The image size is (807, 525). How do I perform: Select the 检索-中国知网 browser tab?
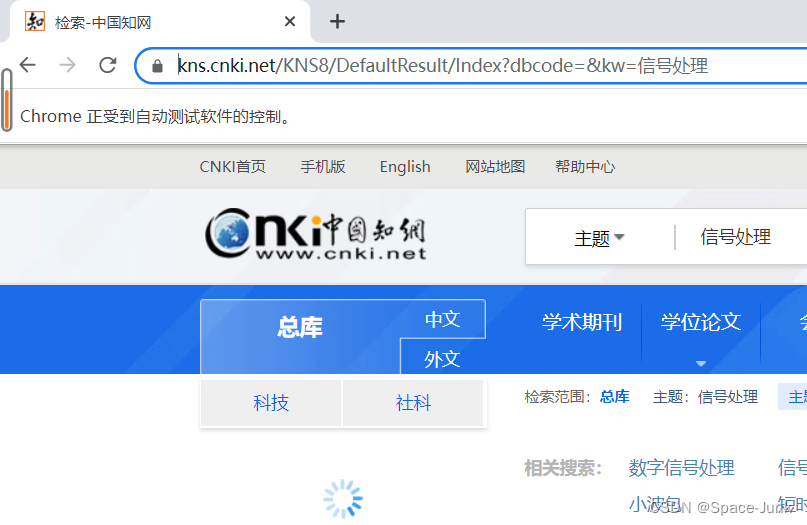click(x=159, y=22)
